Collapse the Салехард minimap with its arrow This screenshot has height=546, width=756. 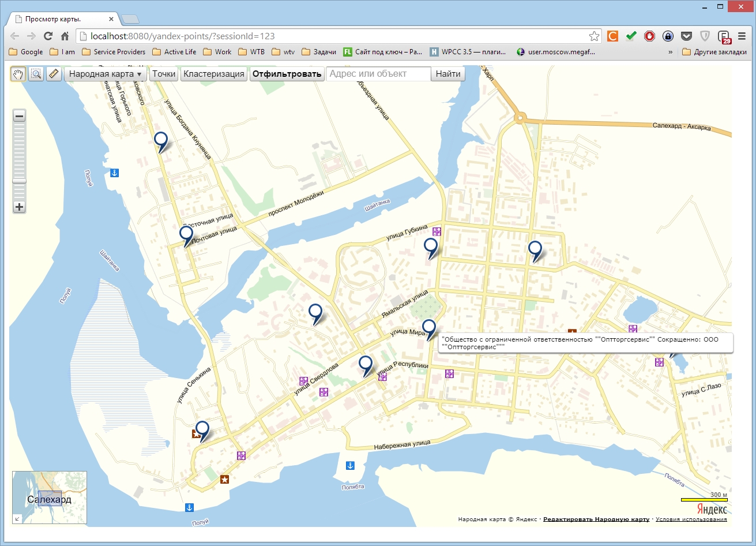pyautogui.click(x=17, y=519)
